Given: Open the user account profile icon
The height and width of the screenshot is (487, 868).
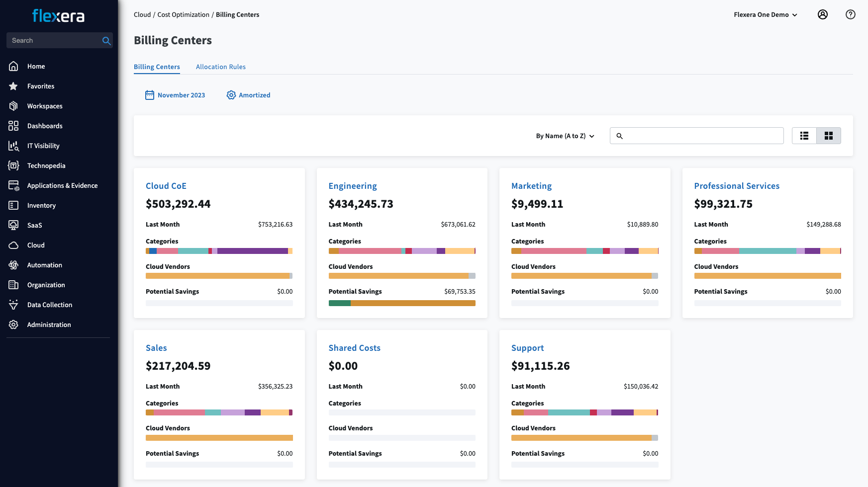Looking at the screenshot, I should point(823,14).
